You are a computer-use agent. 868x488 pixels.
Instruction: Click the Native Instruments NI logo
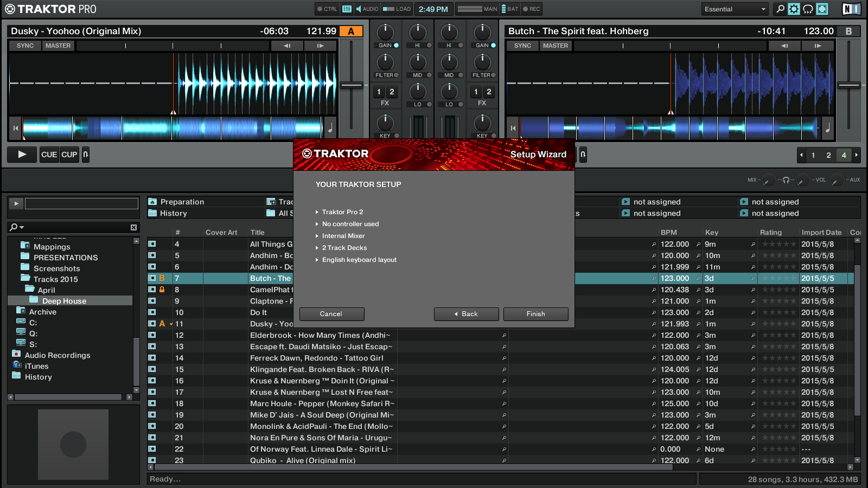[851, 9]
